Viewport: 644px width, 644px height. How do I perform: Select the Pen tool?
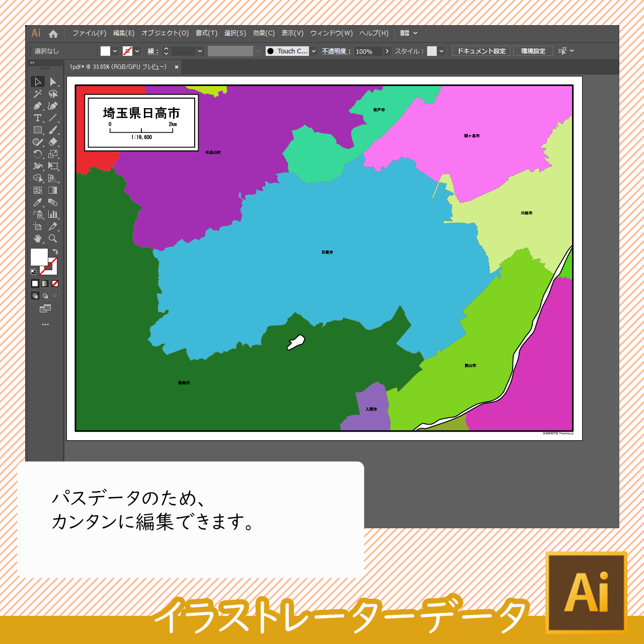(x=38, y=106)
